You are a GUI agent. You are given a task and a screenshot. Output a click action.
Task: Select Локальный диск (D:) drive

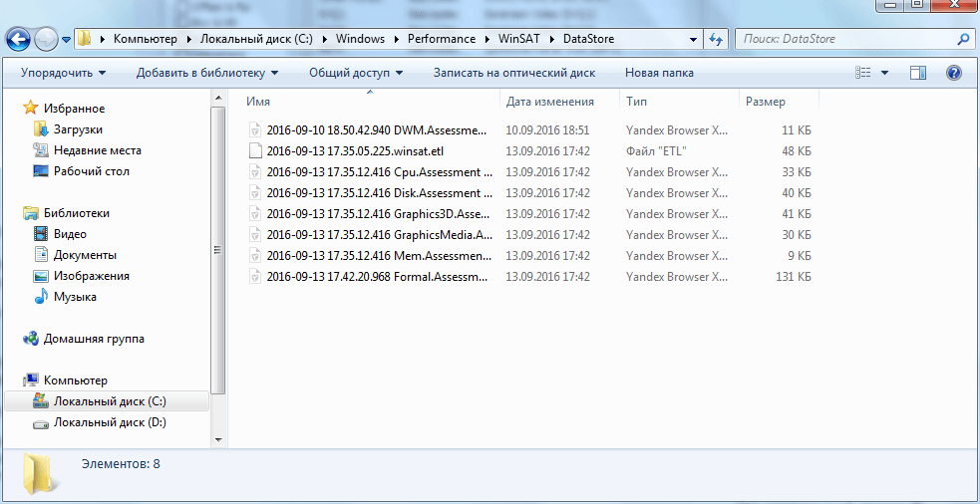(x=110, y=422)
